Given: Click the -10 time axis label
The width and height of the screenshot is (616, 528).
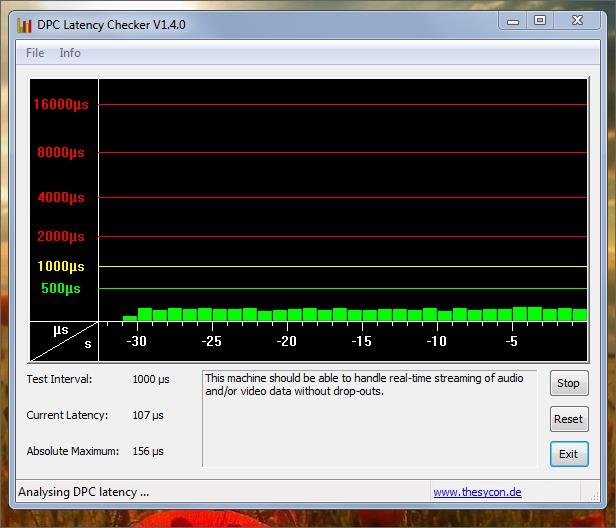Looking at the screenshot, I should pyautogui.click(x=437, y=341).
